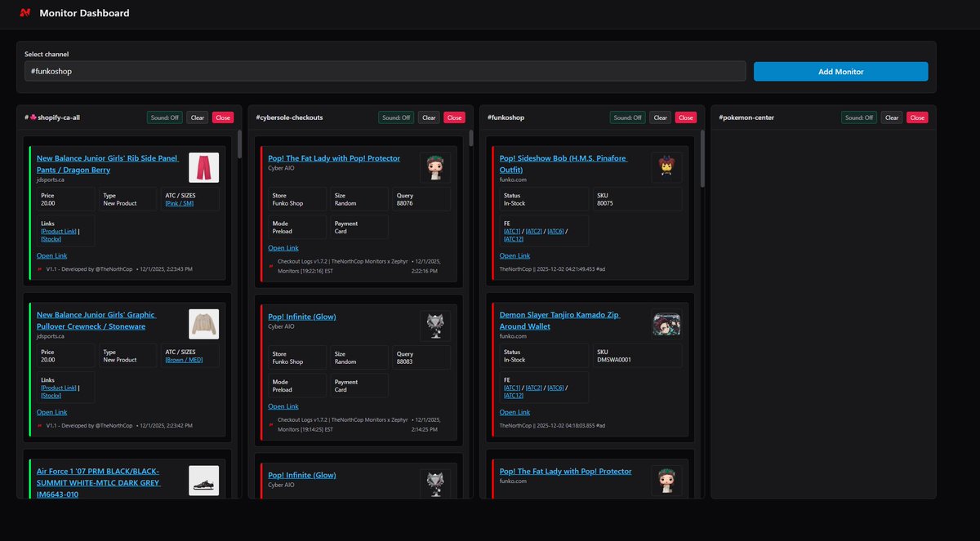Open [Stocks] link in Rib Side Panel Pants card

point(51,239)
